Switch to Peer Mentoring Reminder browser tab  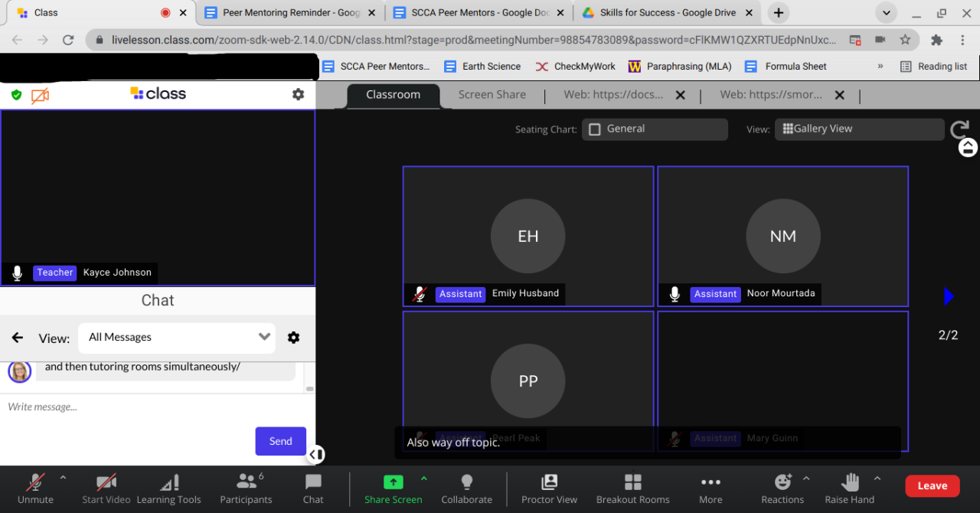click(291, 13)
